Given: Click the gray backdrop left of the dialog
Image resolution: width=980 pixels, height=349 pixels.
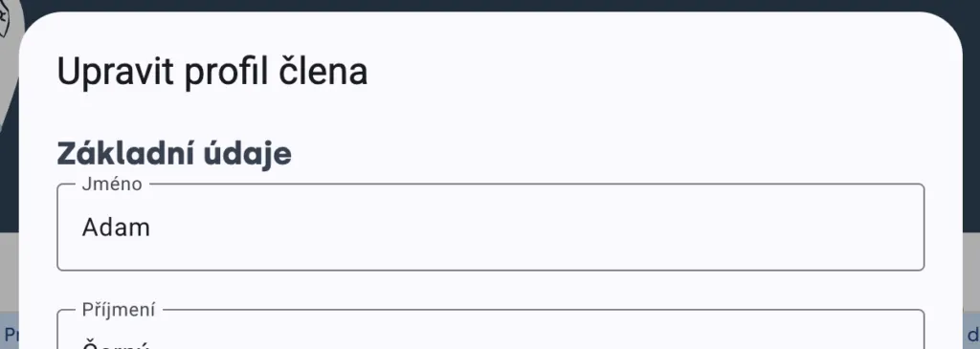Looking at the screenshot, I should 9,274.
